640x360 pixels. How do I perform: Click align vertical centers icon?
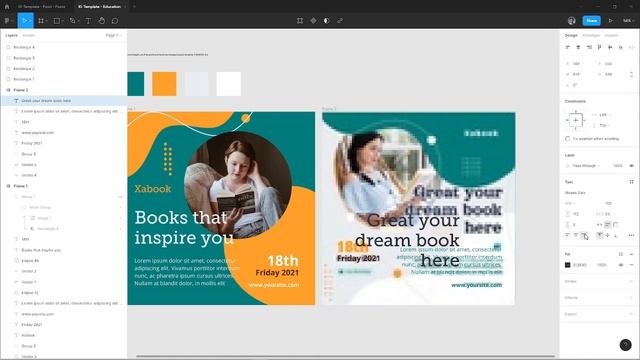point(610,47)
